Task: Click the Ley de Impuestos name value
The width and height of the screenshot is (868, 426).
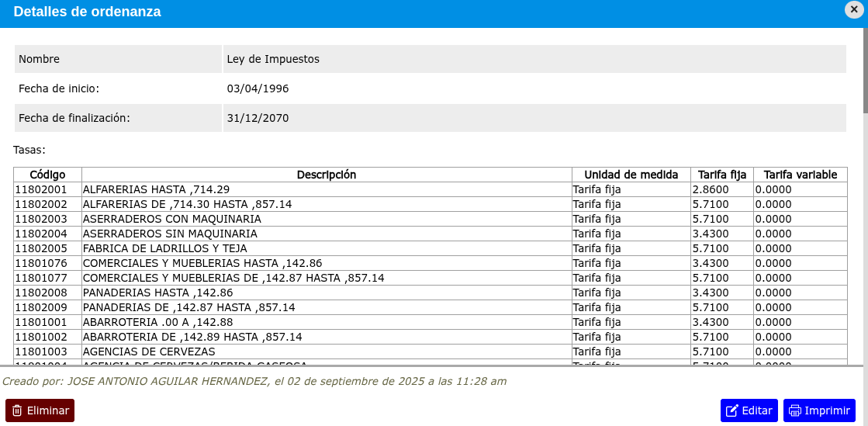Action: click(x=273, y=59)
